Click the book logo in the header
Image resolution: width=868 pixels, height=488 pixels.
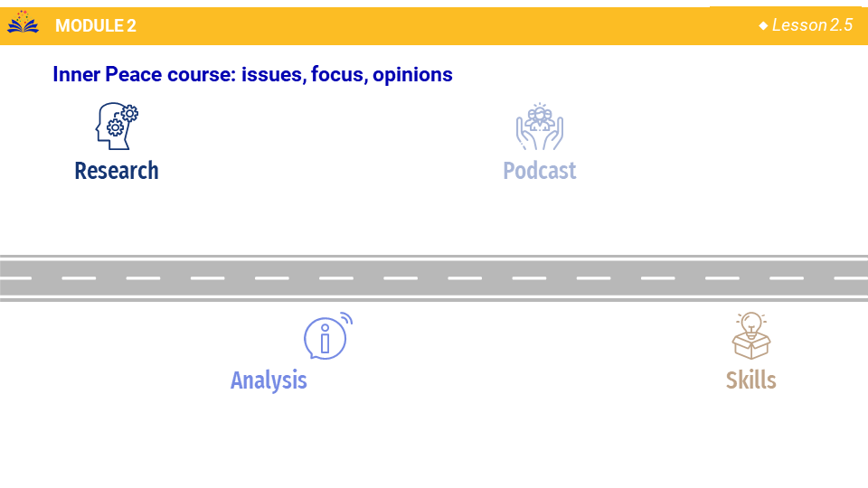coord(24,23)
